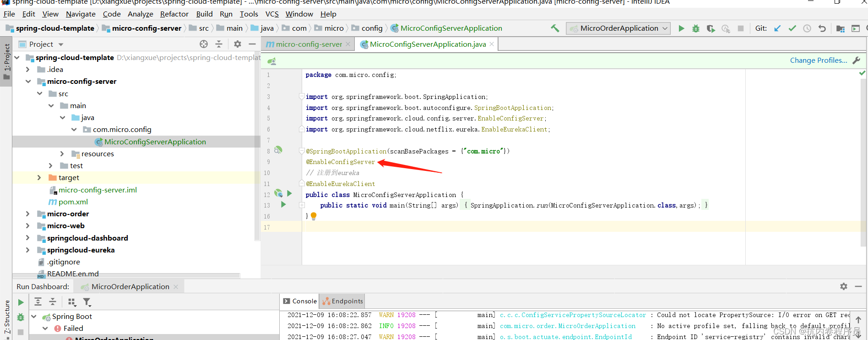The width and height of the screenshot is (868, 340).
Task: Click the run with profiler icon
Action: pos(726,28)
